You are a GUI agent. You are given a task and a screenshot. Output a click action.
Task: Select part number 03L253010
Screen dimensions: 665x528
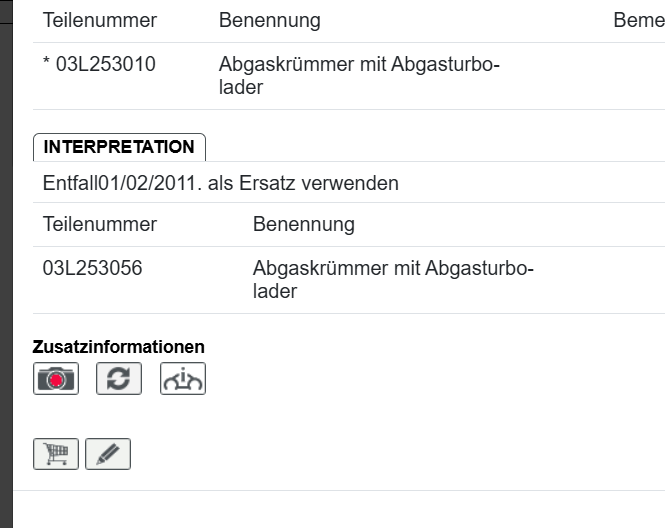pos(105,66)
